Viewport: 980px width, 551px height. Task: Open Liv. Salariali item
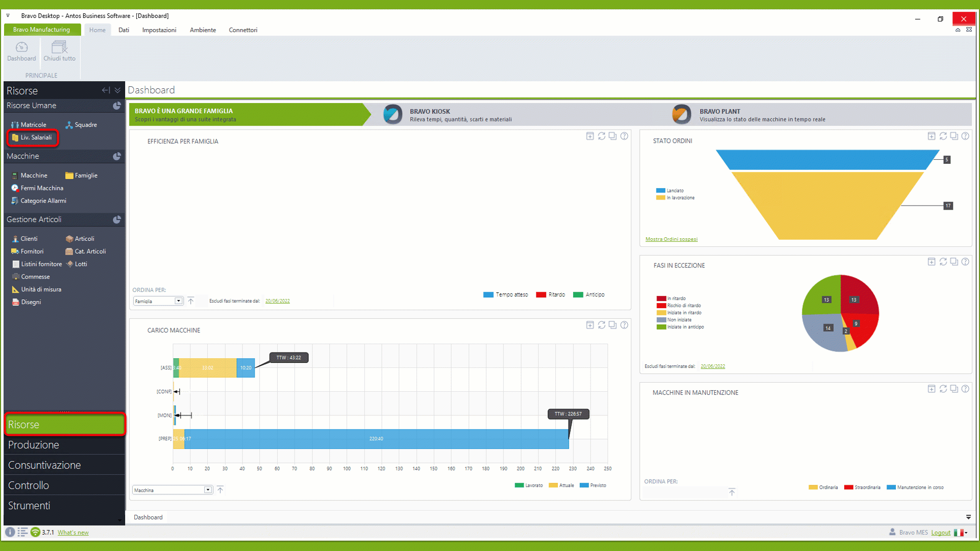point(32,137)
